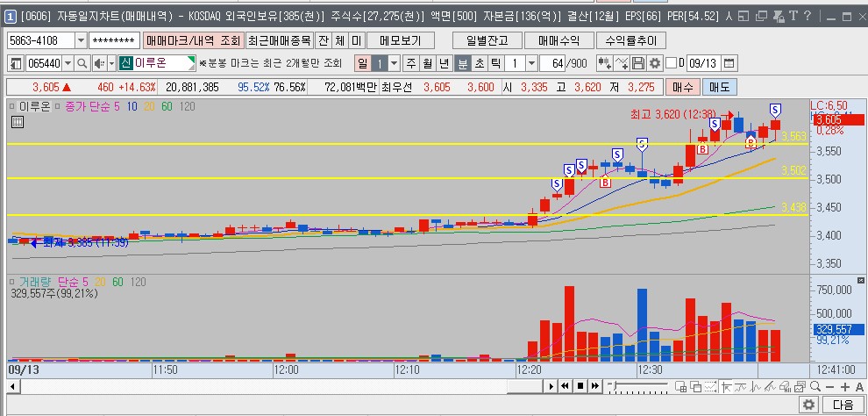Click the stock name field 이루온
This screenshot has height=416, width=868.
click(x=157, y=64)
